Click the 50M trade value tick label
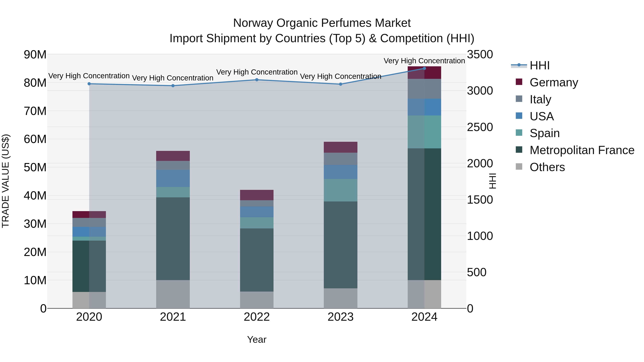The height and width of the screenshot is (362, 644). pos(35,167)
